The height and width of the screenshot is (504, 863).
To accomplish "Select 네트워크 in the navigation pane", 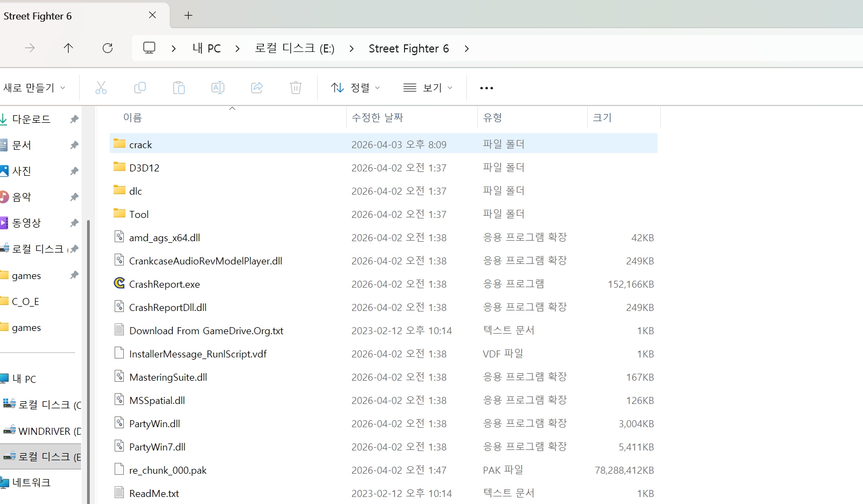I will (31, 482).
